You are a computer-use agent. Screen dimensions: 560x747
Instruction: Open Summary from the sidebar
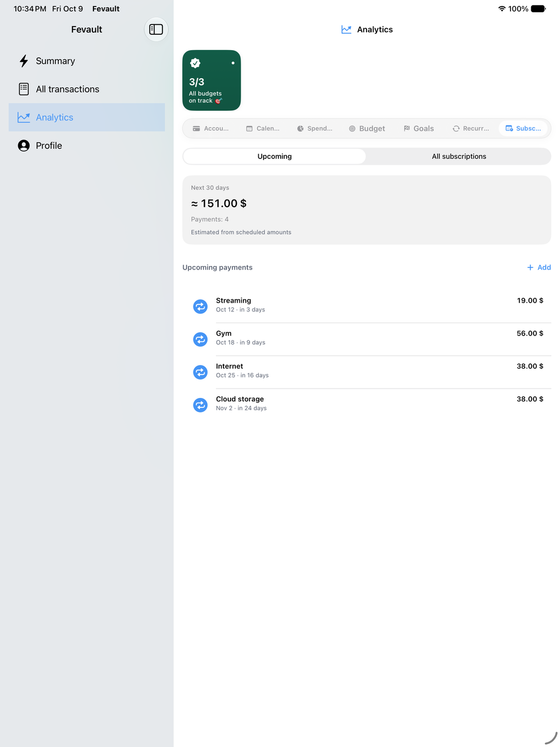click(86, 61)
